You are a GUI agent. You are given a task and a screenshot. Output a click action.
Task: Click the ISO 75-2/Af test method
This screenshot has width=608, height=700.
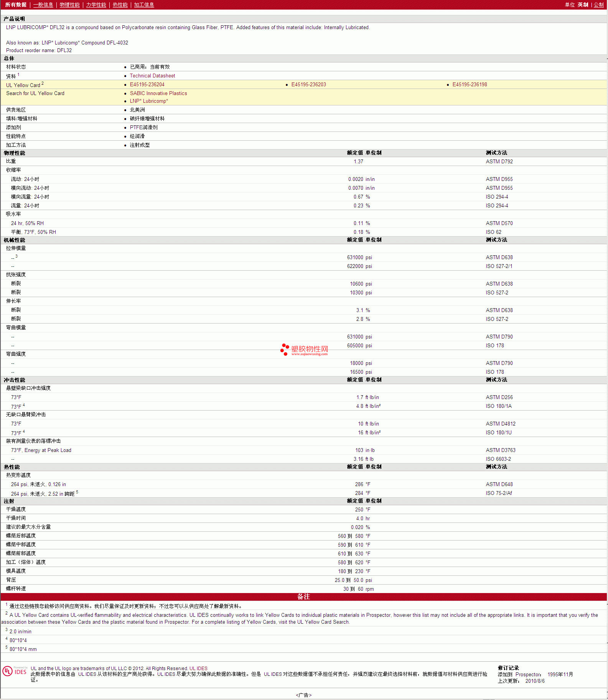(499, 493)
